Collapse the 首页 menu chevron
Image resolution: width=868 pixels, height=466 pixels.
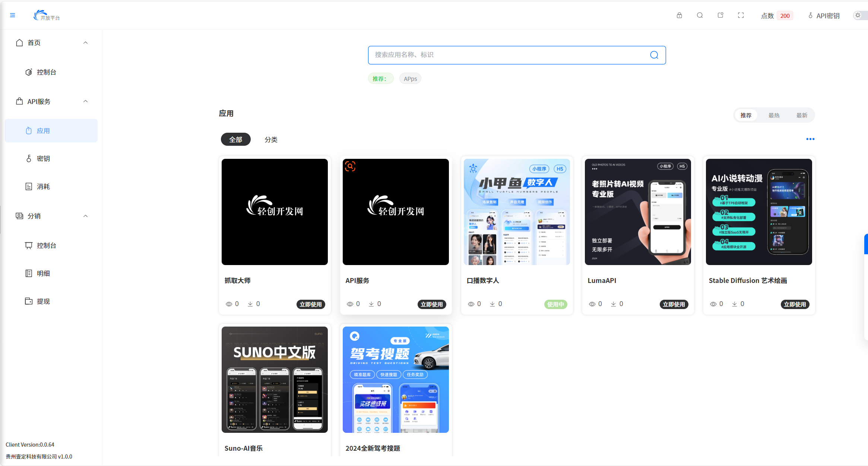point(86,43)
